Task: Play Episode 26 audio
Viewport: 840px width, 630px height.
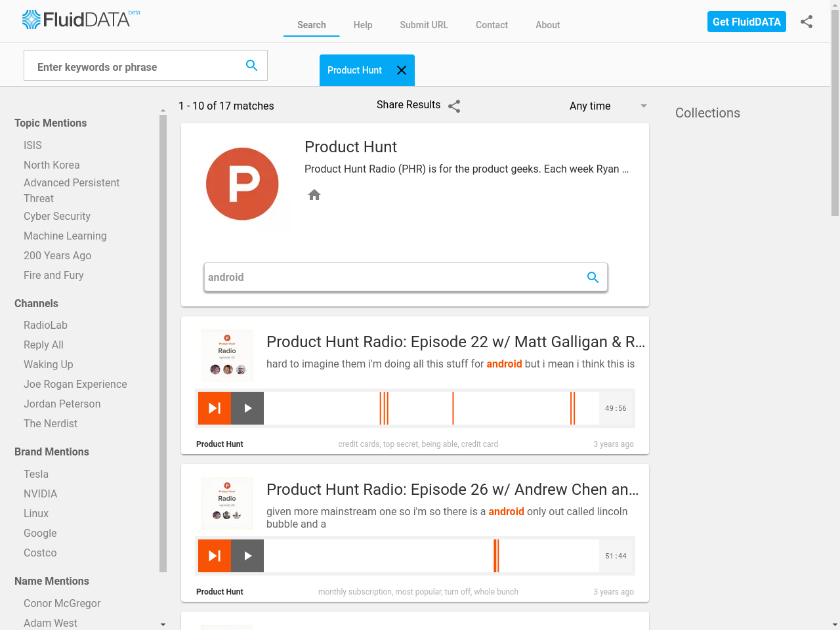Action: pyautogui.click(x=247, y=556)
